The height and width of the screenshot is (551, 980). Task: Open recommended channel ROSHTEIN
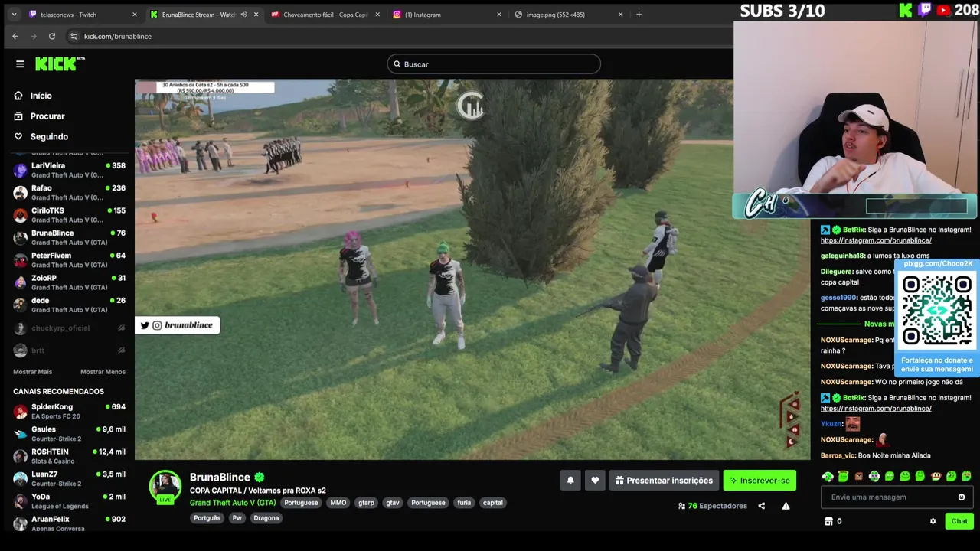[69, 456]
